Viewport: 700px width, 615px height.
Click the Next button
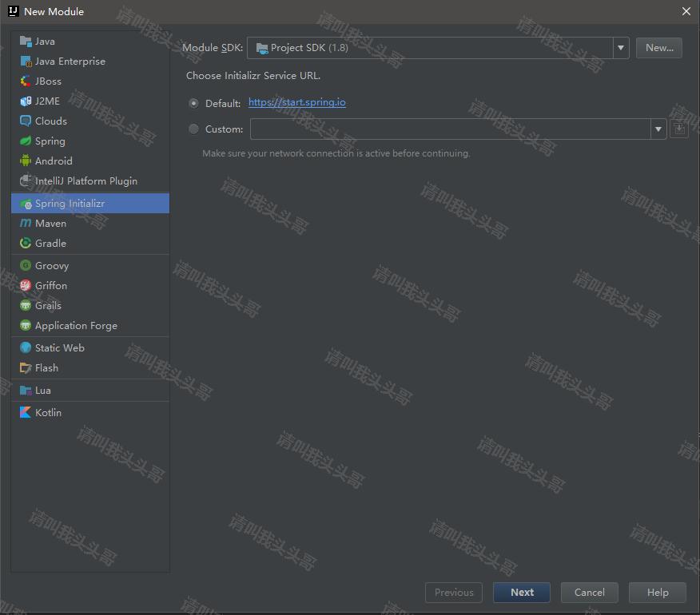click(522, 593)
